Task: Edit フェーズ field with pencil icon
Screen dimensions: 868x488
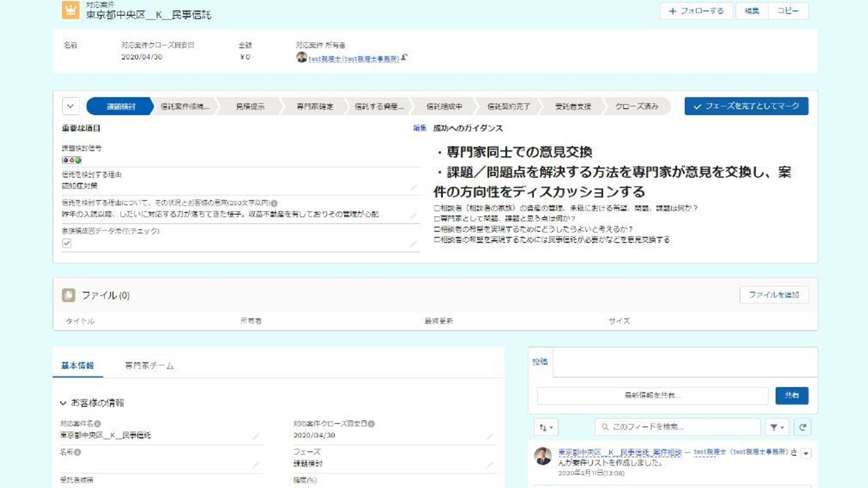Action: [x=490, y=464]
